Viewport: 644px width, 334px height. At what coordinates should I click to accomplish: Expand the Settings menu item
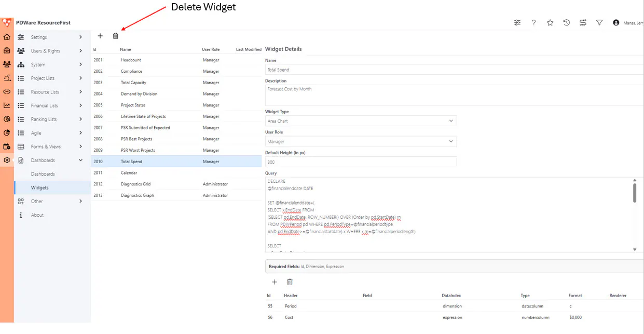(x=52, y=37)
